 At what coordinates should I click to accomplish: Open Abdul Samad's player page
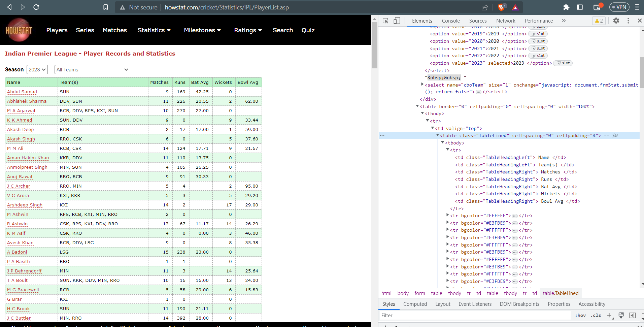pyautogui.click(x=22, y=92)
